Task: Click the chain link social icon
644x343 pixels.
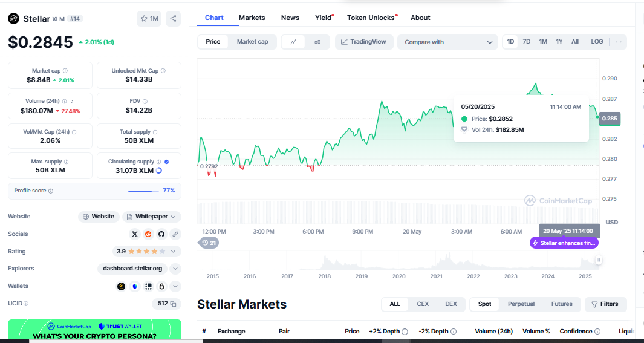Action: click(x=175, y=234)
